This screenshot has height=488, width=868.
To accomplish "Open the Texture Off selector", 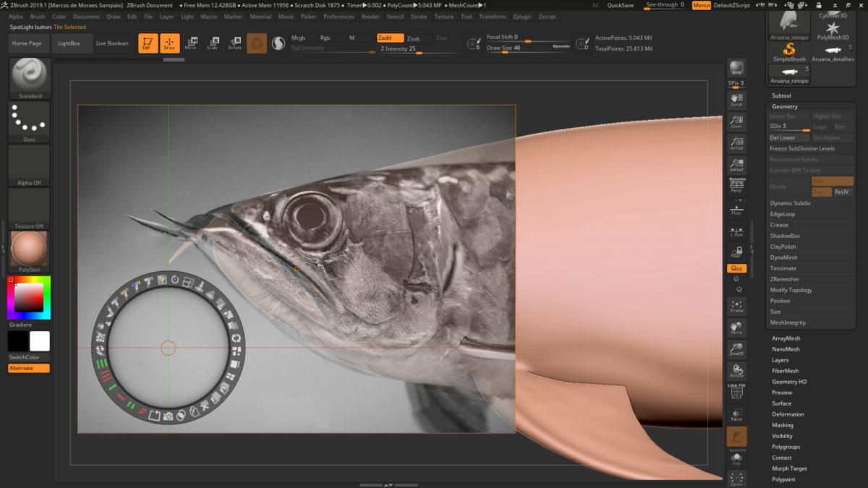I will 30,209.
